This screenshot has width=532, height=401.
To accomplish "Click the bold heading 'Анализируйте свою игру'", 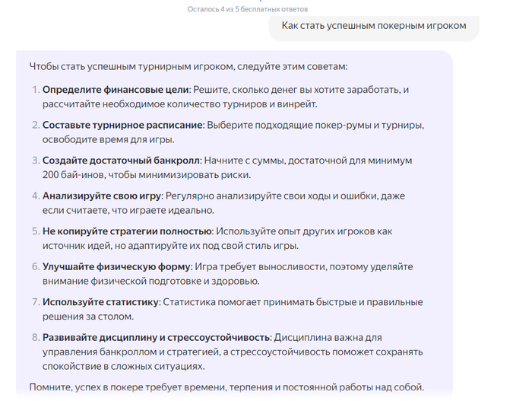I will pyautogui.click(x=102, y=196).
